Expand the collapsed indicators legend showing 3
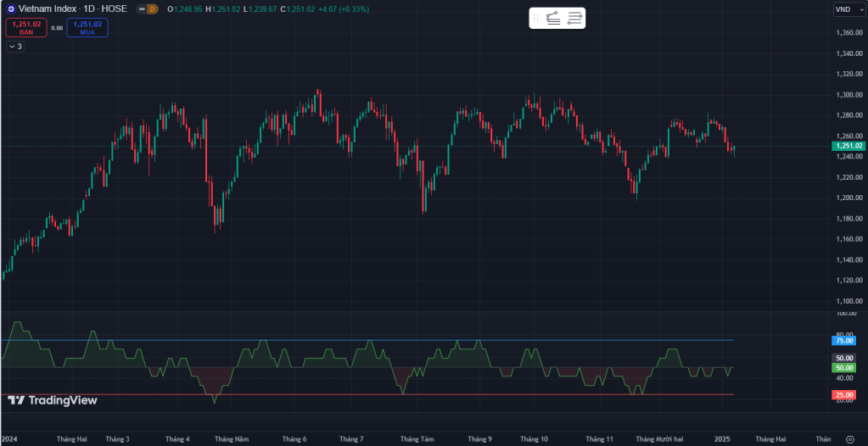 coord(15,47)
